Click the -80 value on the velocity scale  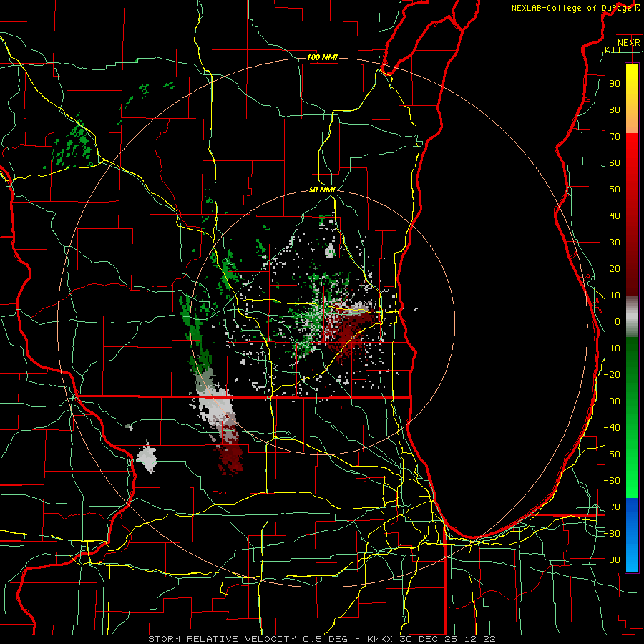coord(612,534)
